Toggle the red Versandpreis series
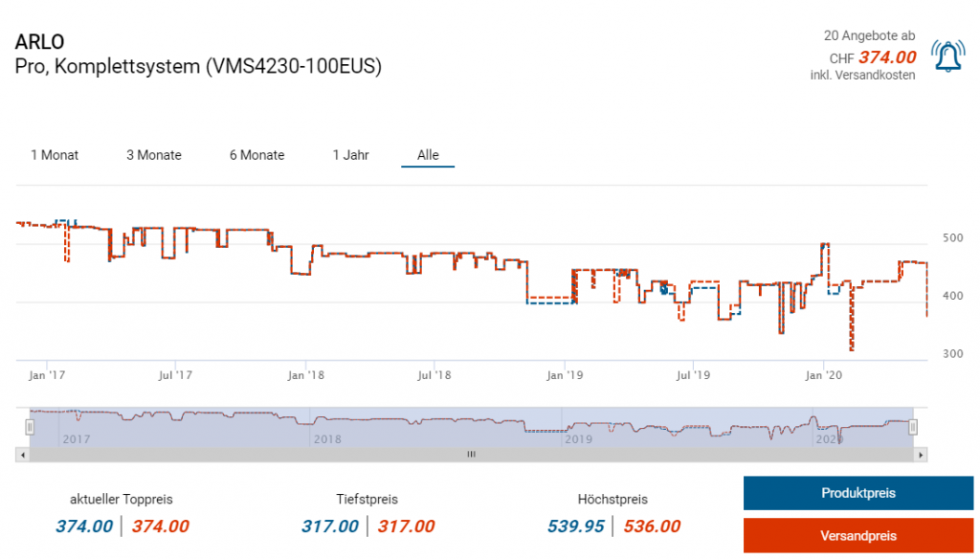Viewport: 980px width, 560px height. pyautogui.click(x=857, y=535)
